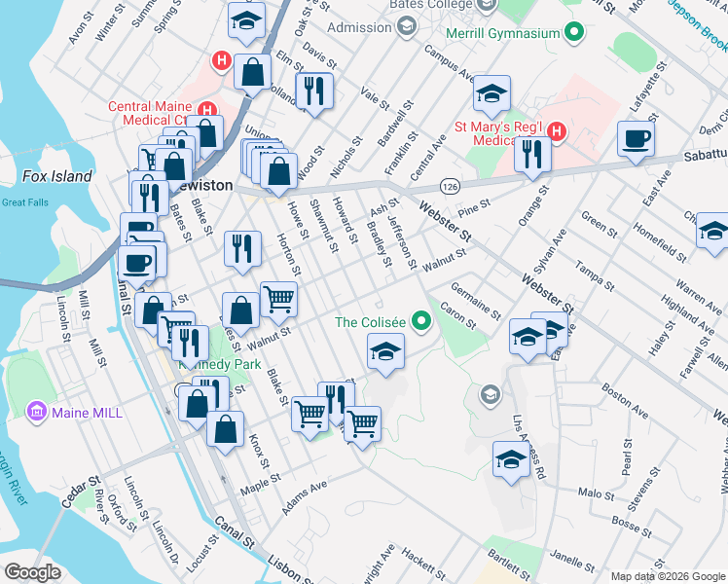Click the Cedar St street label
Image resolution: width=728 pixels, height=584 pixels.
(x=81, y=492)
